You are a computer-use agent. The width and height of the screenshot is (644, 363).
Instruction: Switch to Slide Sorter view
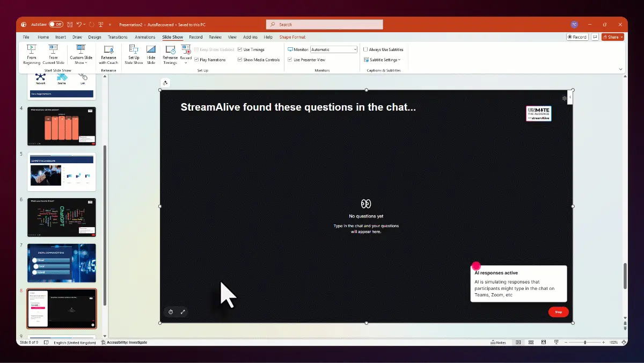point(531,342)
